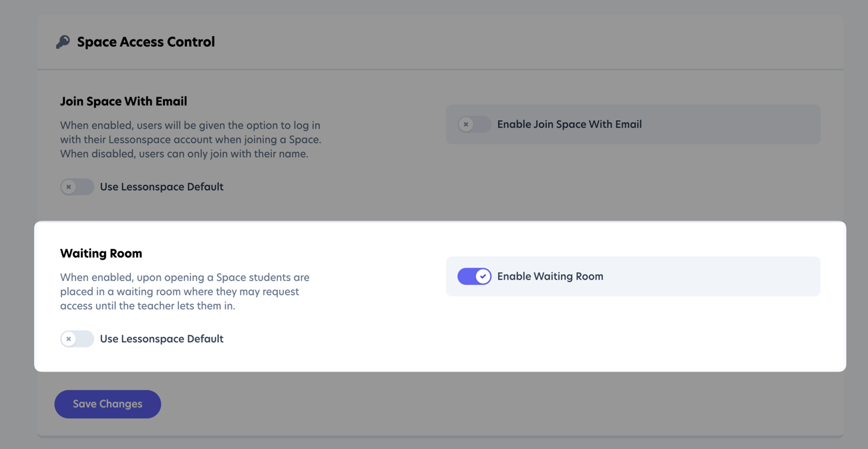Viewport: 868px width, 449px height.
Task: Turn on the Enable Join Space With Email switch
Action: (474, 124)
